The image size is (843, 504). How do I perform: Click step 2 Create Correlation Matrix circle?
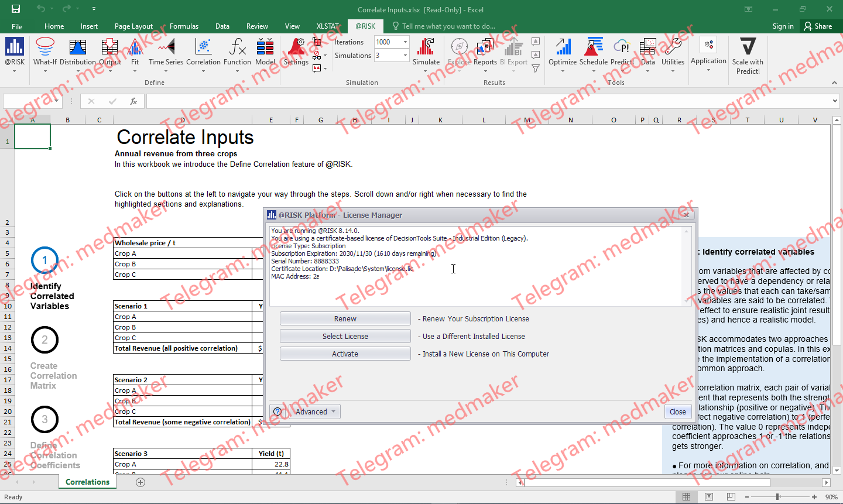(44, 340)
